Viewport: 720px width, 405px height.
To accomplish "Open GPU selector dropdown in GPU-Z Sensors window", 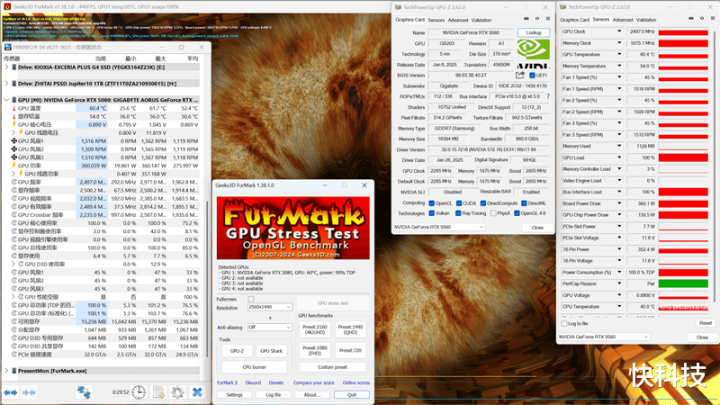I will coord(604,337).
